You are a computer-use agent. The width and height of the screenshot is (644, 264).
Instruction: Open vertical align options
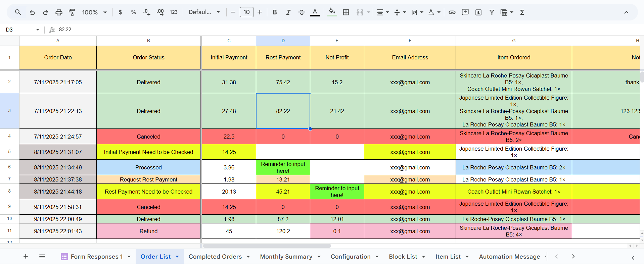point(400,12)
